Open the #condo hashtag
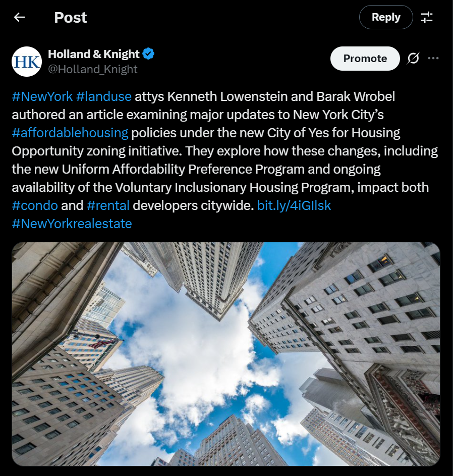 tap(35, 205)
